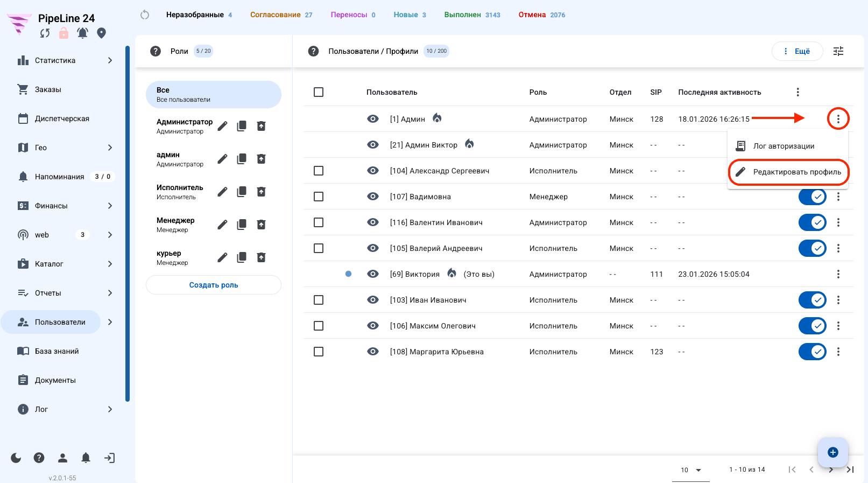Viewport: 868px width, 483px height.
Task: Toggle the select-all checkbox in table header
Action: [319, 92]
